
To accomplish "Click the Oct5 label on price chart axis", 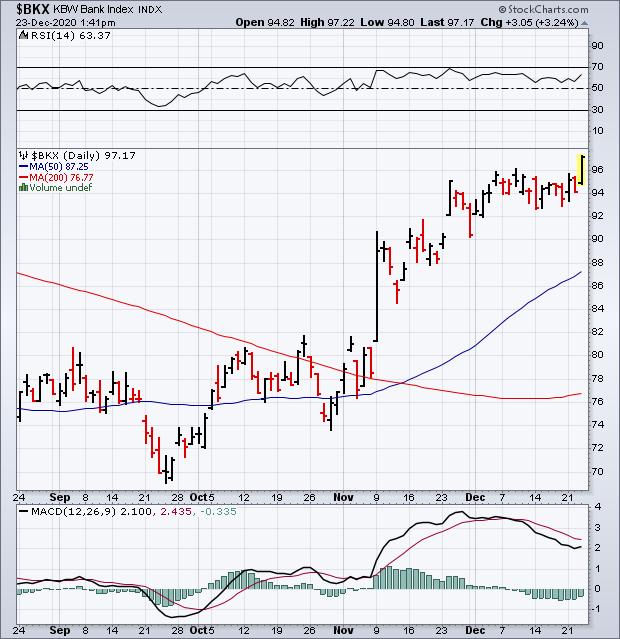I will (203, 495).
